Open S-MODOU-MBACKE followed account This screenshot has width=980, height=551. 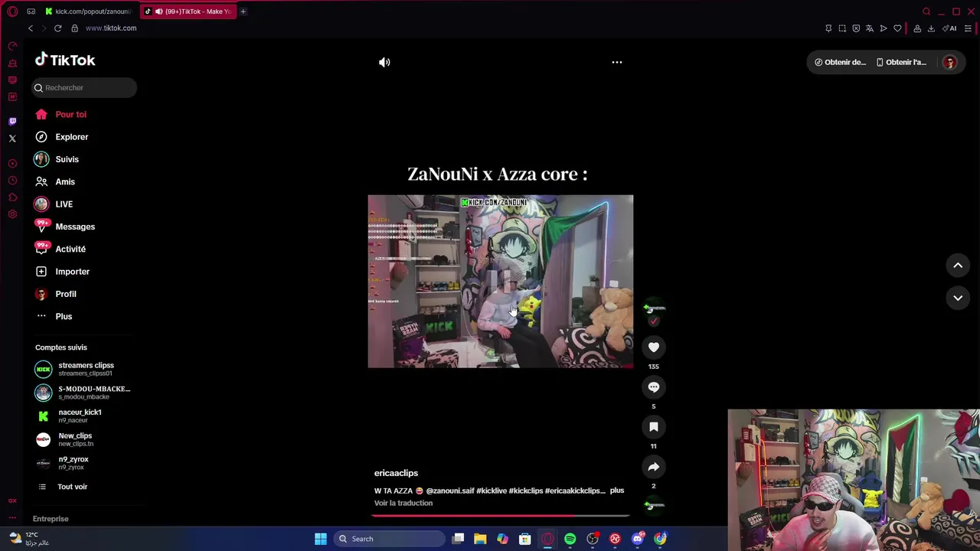tap(83, 393)
